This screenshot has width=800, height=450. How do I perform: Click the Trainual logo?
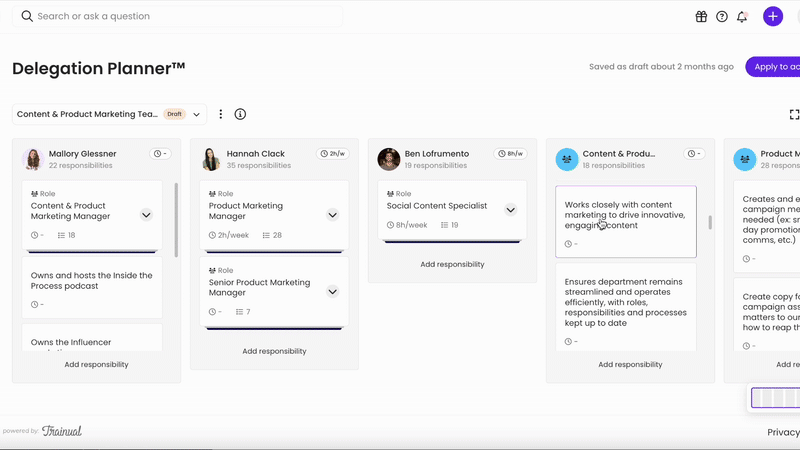point(62,431)
